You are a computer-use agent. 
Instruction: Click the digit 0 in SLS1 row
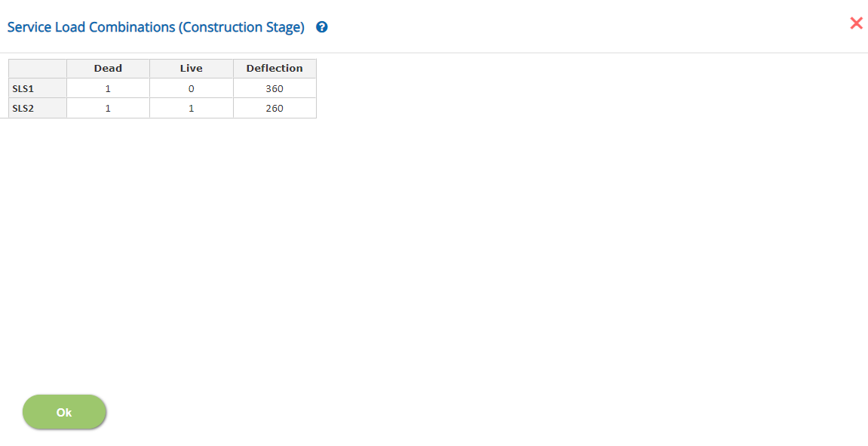(x=192, y=88)
